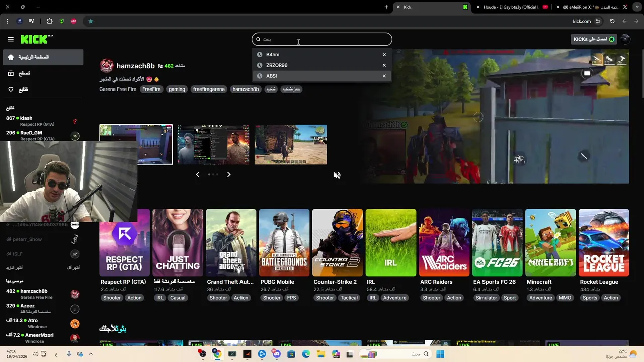644x362 pixels.
Task: Go to the home page in sidebar
Action: pyautogui.click(x=43, y=57)
